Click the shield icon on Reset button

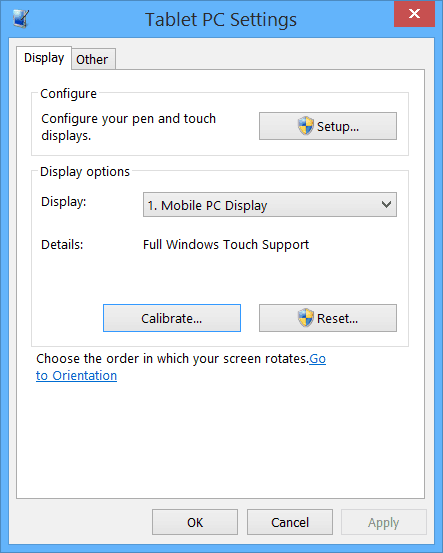tap(305, 318)
